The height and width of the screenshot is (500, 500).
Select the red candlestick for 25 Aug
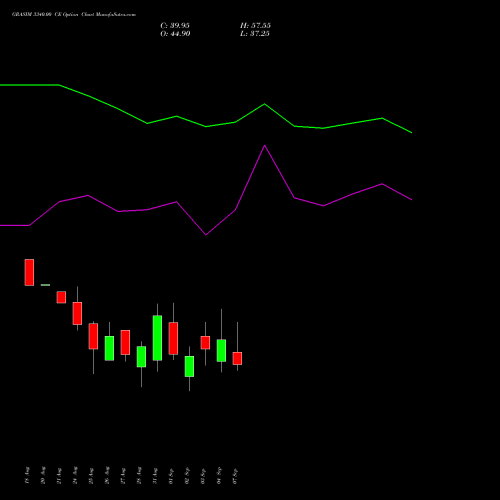tap(93, 336)
